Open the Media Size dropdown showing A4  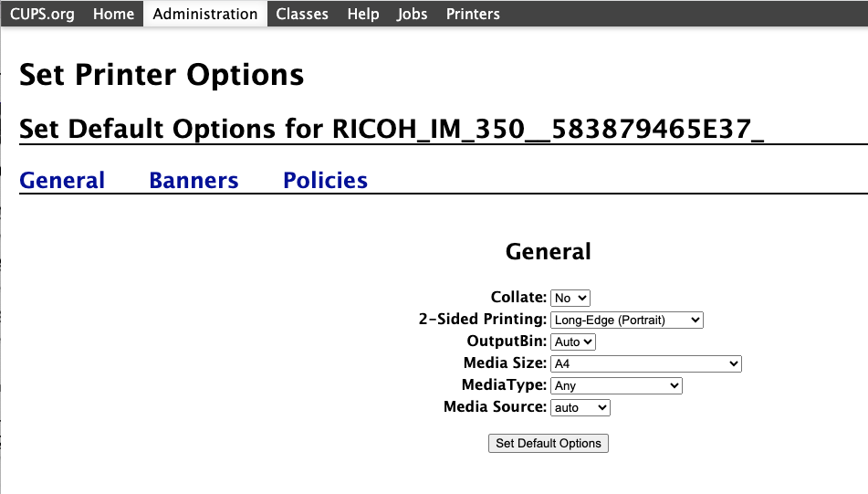tap(646, 363)
